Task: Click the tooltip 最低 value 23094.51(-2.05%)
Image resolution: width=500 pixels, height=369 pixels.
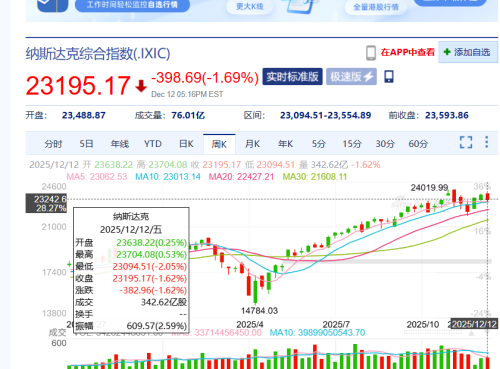Action: tap(150, 266)
